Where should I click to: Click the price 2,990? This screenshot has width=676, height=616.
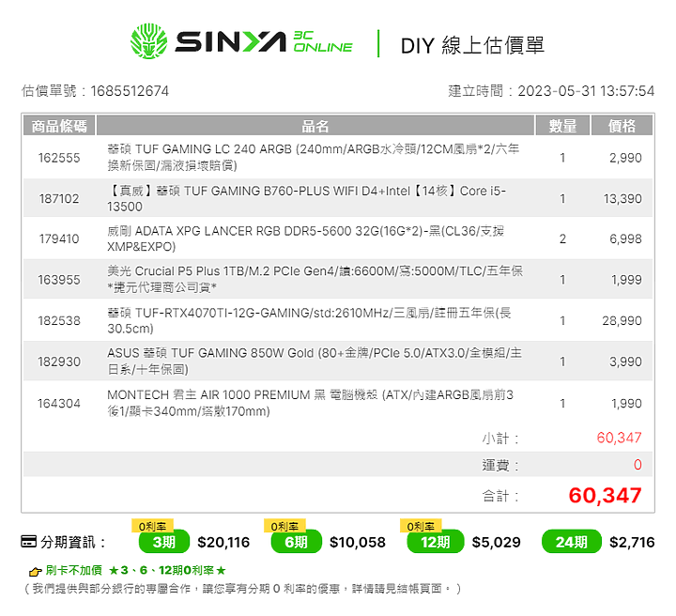625,158
